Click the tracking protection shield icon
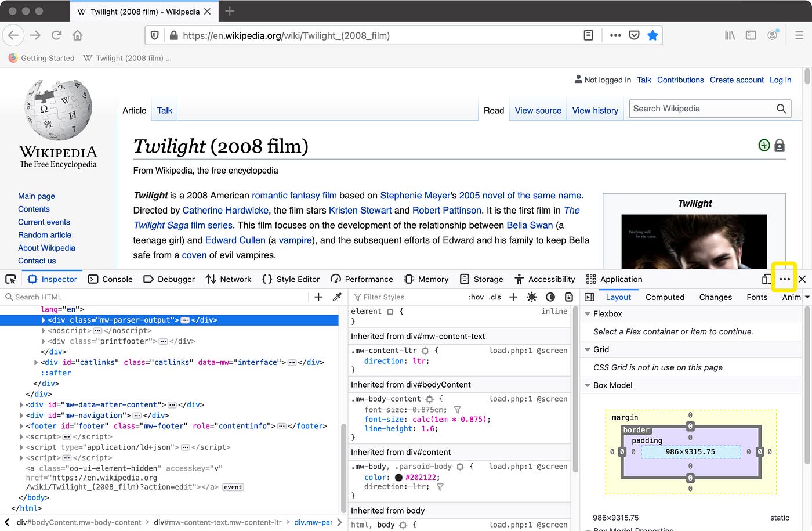Viewport: 812px width, 531px height. click(155, 35)
